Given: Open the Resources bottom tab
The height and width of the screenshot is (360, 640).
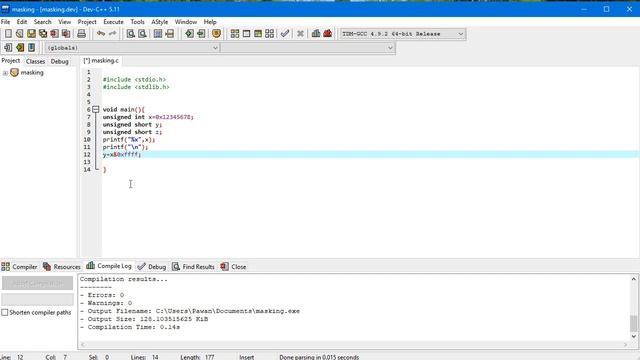Looking at the screenshot, I should coord(62,267).
